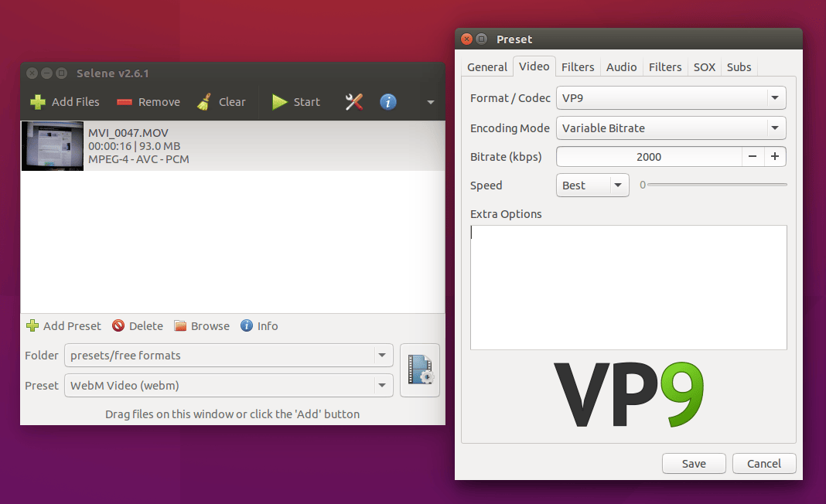Minimize the Selene window
This screenshot has height=504, width=826.
coord(47,73)
